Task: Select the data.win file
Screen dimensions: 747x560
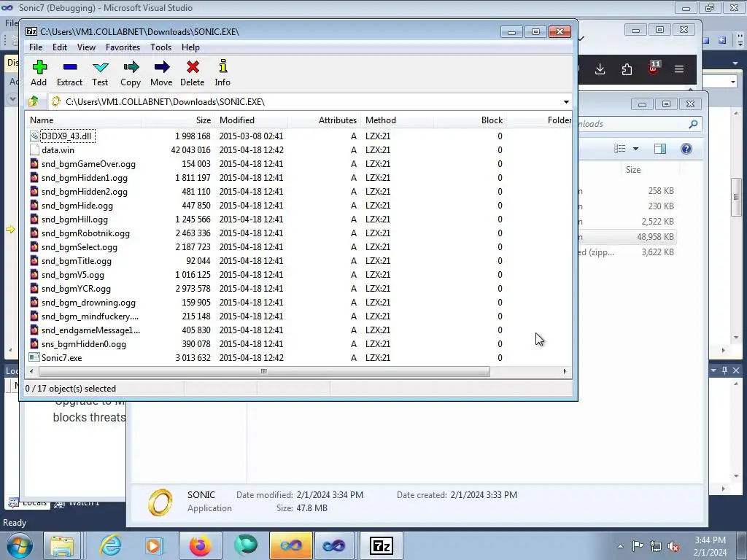Action: (58, 150)
